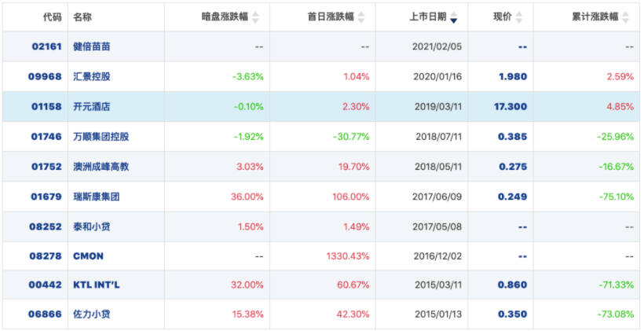The image size is (644, 331).
Task: Select 1.04% first-day change value
Action: tap(356, 76)
